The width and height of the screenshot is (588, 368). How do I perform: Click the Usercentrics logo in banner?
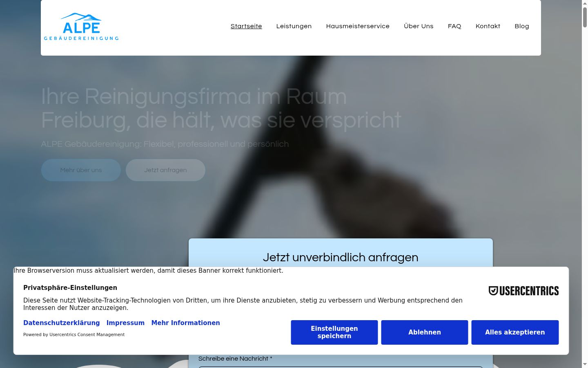click(523, 291)
